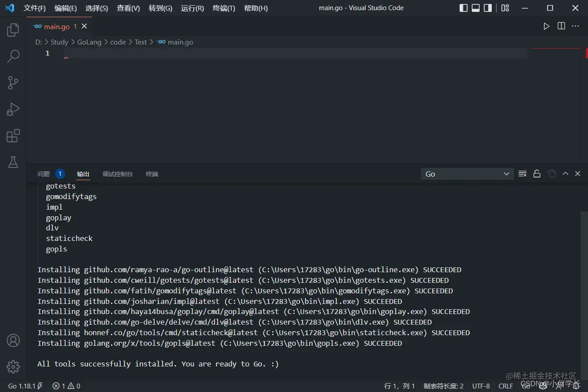
Task: Click the Study breadcrumb segment
Action: click(59, 42)
